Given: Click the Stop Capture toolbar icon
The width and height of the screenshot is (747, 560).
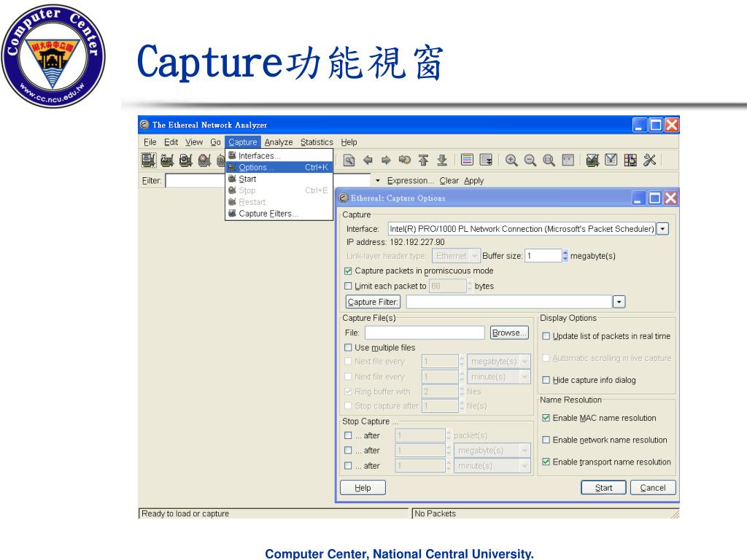Looking at the screenshot, I should pos(204,160).
